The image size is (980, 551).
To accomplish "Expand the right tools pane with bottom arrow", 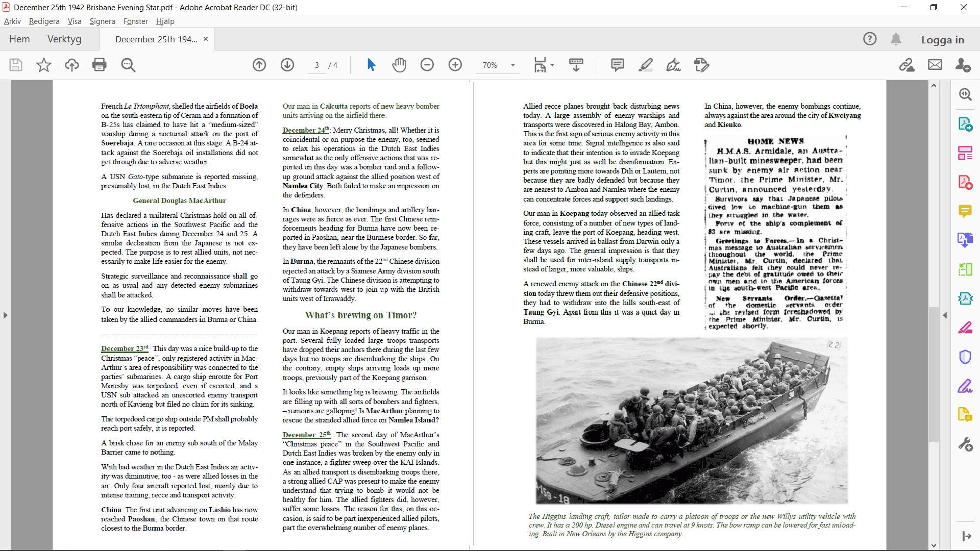I will tap(966, 536).
